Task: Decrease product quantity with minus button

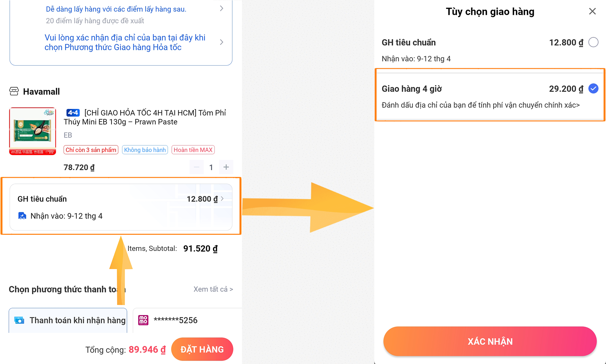Action: pos(197,167)
